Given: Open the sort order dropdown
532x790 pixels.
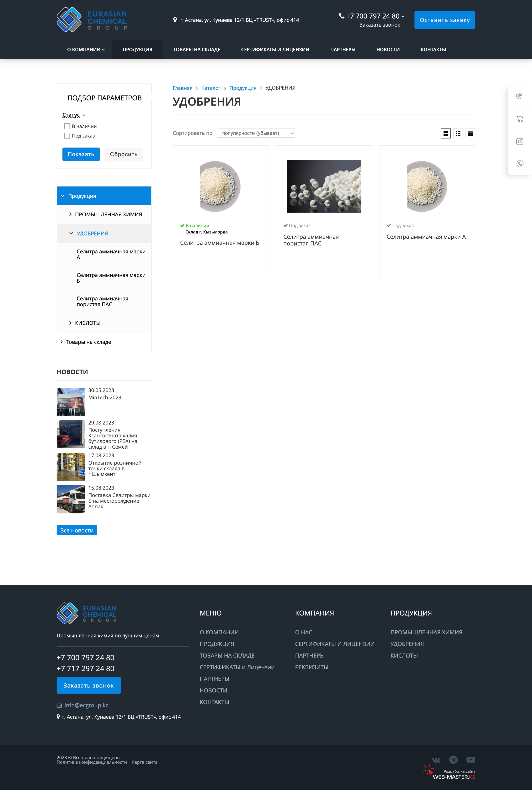Looking at the screenshot, I should (x=256, y=133).
